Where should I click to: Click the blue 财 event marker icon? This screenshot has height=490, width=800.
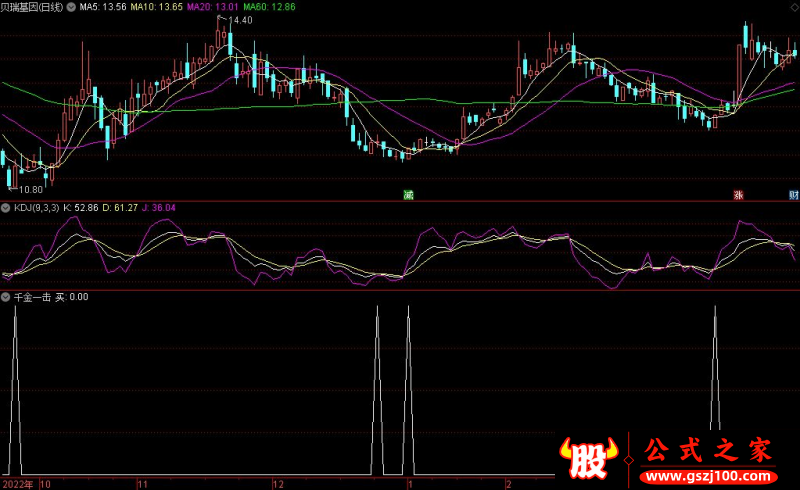pos(793,194)
